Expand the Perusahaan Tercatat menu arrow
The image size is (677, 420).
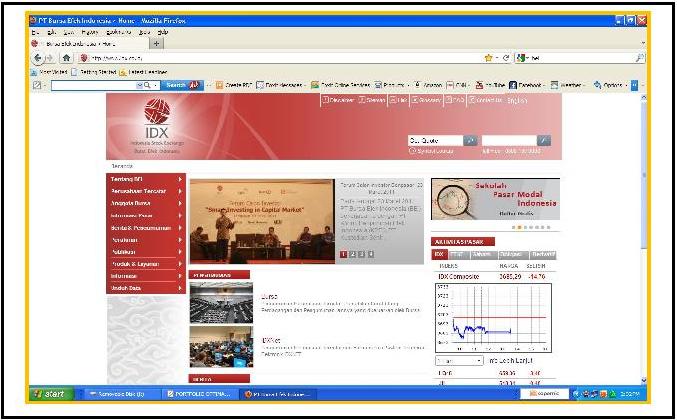coord(180,191)
